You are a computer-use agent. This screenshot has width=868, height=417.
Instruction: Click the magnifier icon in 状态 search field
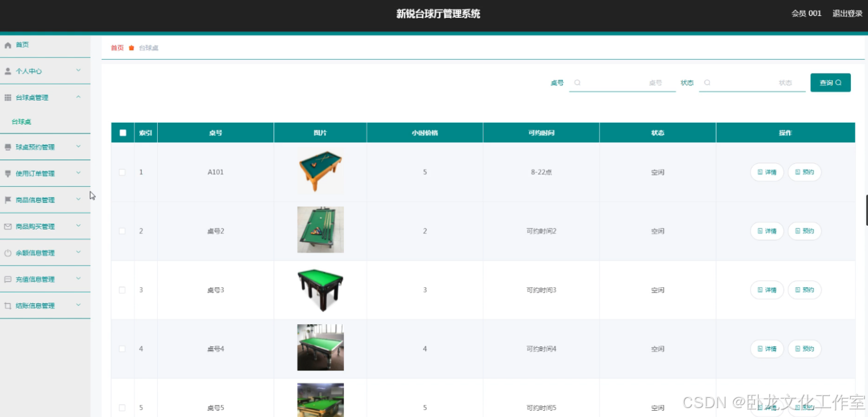tap(707, 83)
